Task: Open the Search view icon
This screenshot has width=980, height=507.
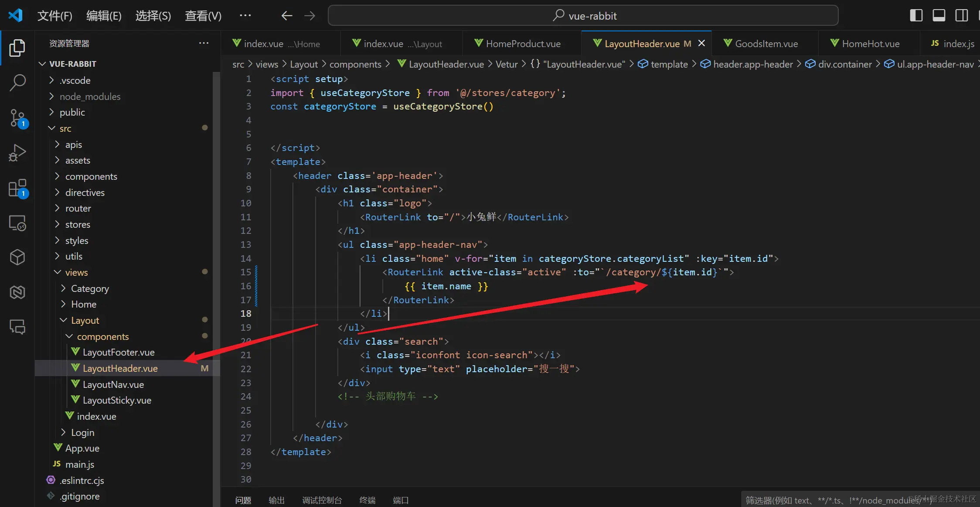Action: click(x=17, y=82)
